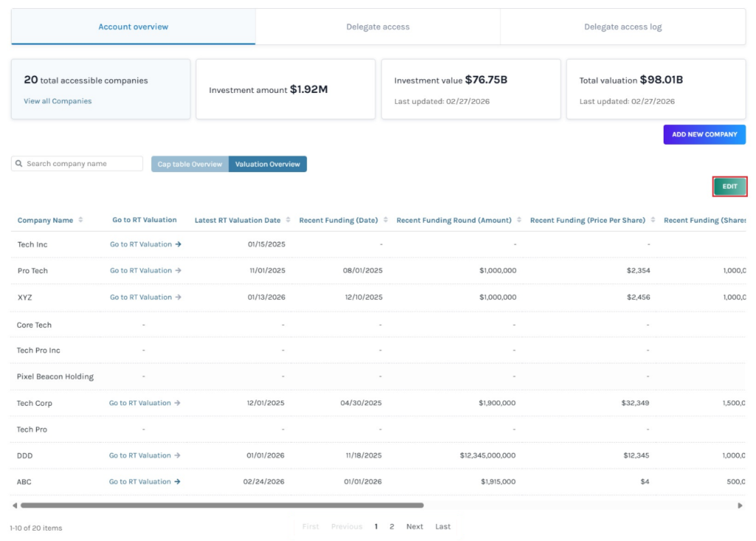Click the search magnifier icon

coord(20,164)
